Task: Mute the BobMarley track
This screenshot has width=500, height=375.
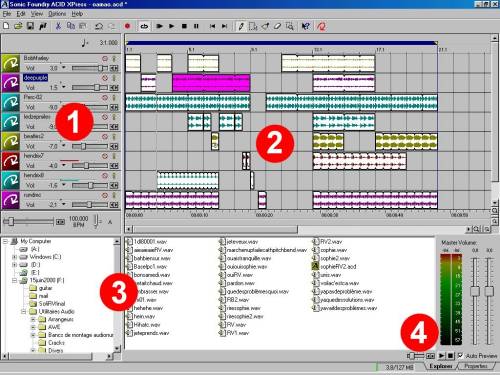Action: point(105,59)
